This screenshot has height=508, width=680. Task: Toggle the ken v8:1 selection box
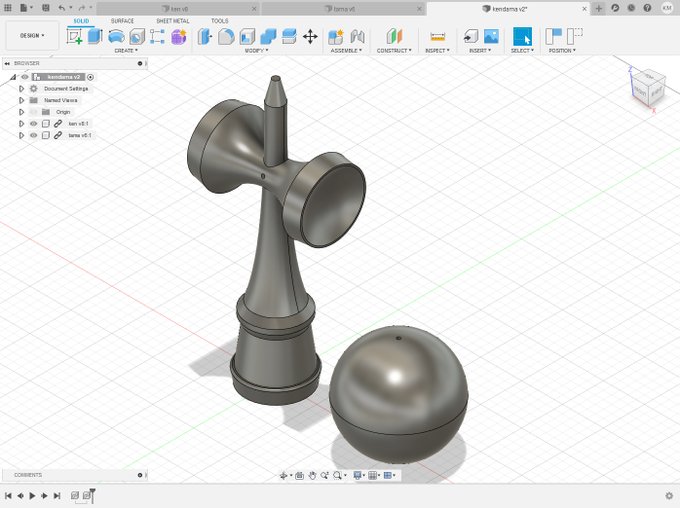click(46, 124)
